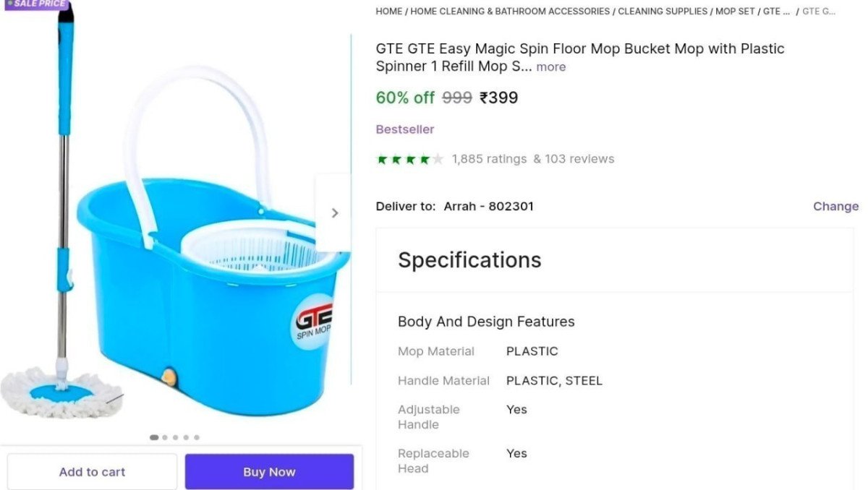Expand the Specifications section
This screenshot has width=868, height=490.
click(469, 260)
